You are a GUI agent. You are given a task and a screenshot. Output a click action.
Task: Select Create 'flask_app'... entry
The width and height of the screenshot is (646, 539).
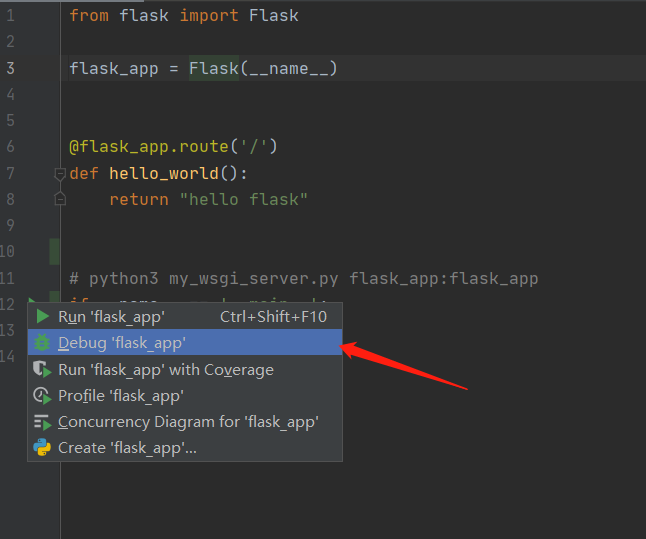tap(185, 448)
